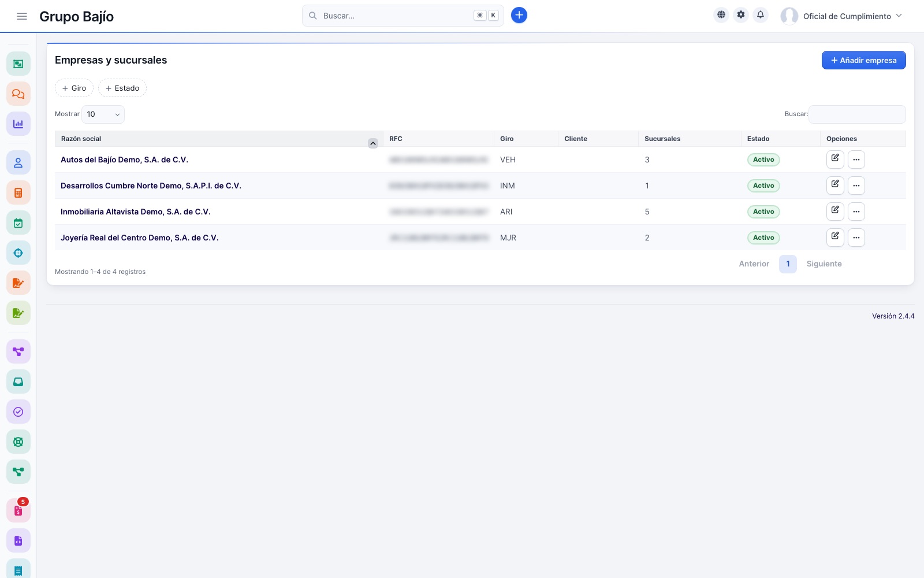
Task: Click the Añadir empresa button
Action: (x=863, y=60)
